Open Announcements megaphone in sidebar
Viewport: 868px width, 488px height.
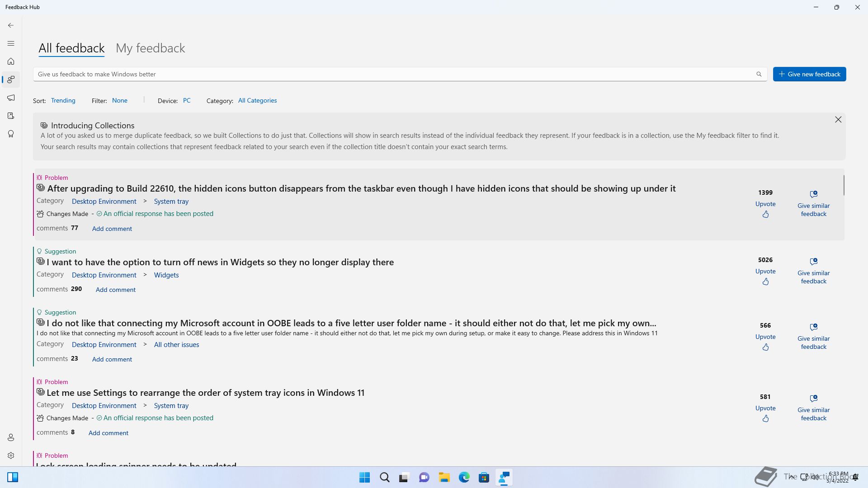pos(11,98)
